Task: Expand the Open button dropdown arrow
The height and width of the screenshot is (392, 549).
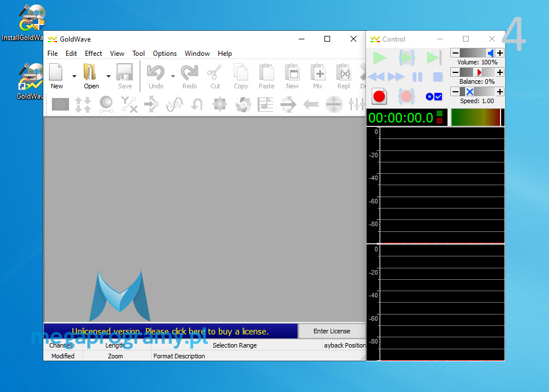Action: 108,76
